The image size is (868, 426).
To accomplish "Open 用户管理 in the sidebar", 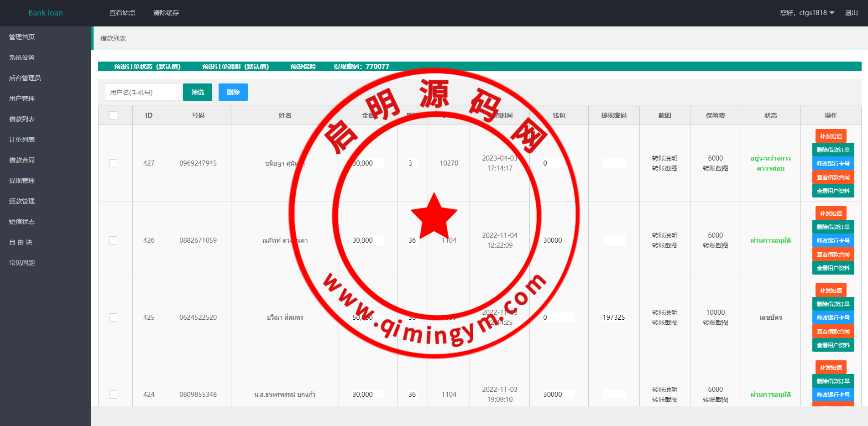I will coord(22,99).
